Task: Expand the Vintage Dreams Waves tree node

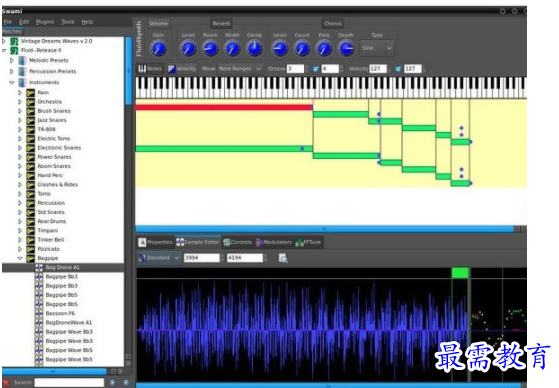Action: pos(4,41)
